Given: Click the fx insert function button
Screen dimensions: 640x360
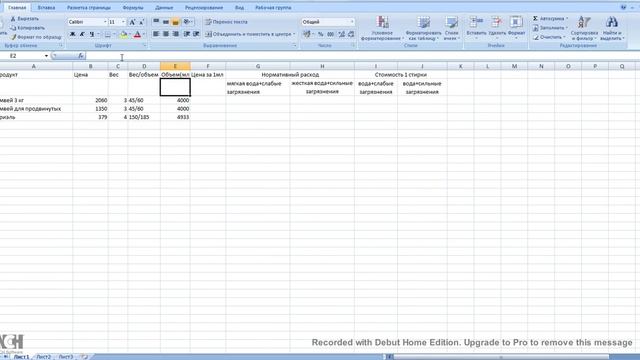Looking at the screenshot, I should 81,56.
